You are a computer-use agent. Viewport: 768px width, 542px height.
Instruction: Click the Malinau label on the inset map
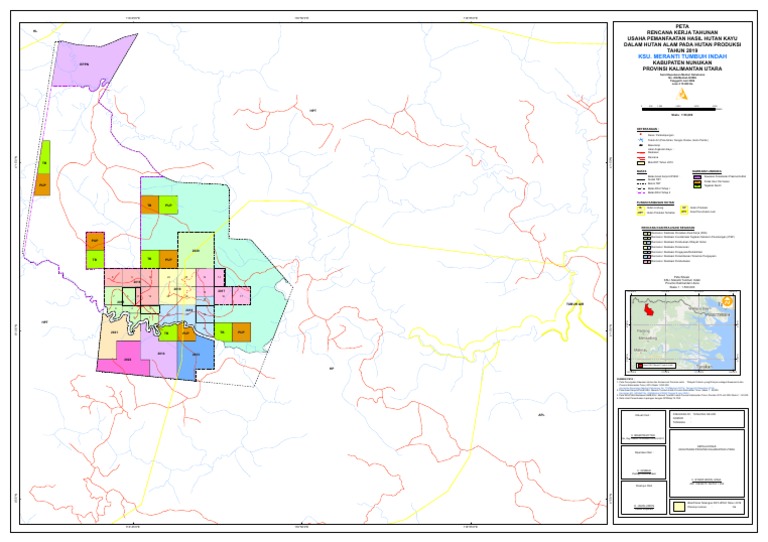coord(641,350)
